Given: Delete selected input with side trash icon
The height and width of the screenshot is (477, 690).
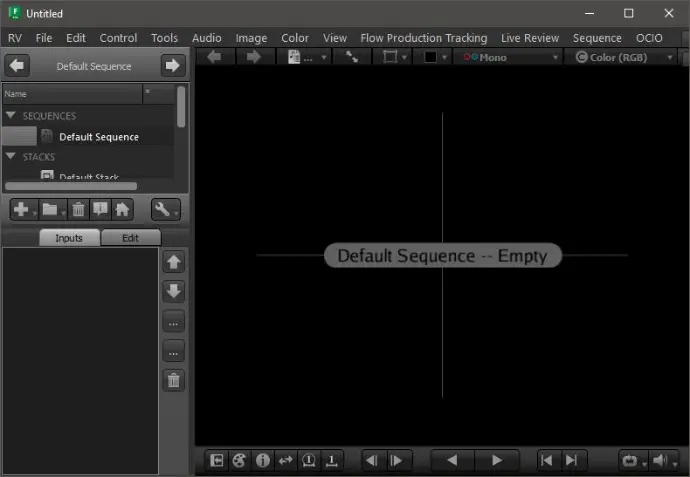Looking at the screenshot, I should pyautogui.click(x=174, y=380).
